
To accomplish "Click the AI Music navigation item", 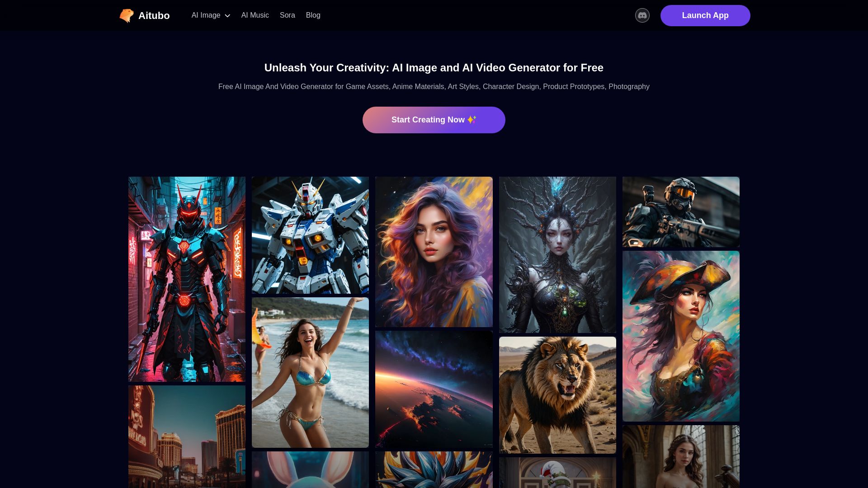I will click(255, 15).
